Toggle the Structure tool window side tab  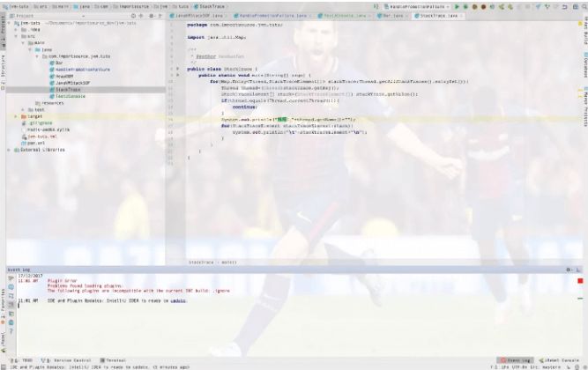[x=3, y=71]
